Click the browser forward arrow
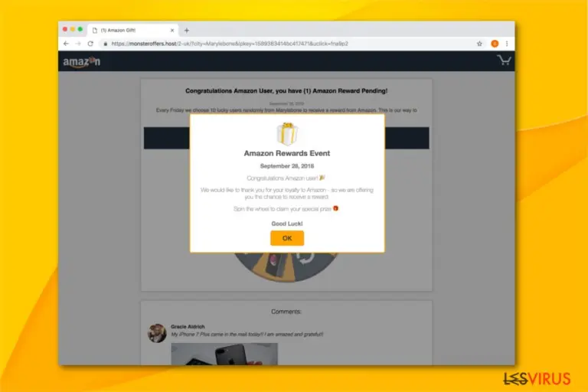The height and width of the screenshot is (392, 588). click(78, 44)
